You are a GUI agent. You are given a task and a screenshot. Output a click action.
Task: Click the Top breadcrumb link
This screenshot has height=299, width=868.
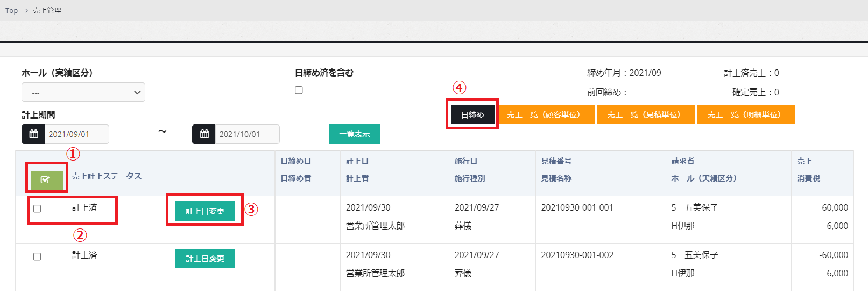coord(11,10)
